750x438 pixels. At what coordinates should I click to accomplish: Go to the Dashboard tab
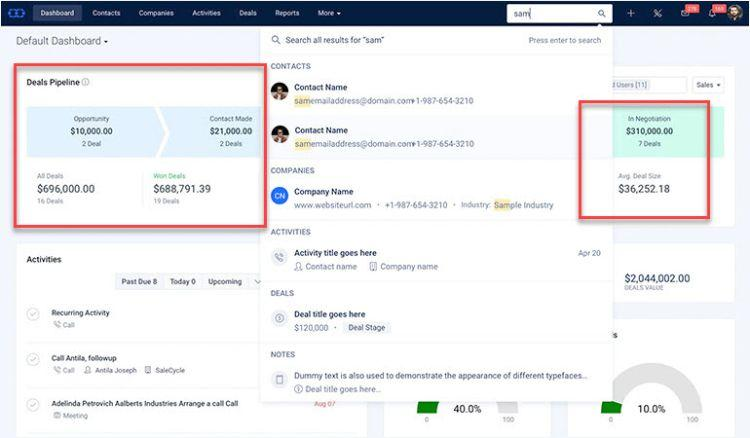click(57, 13)
